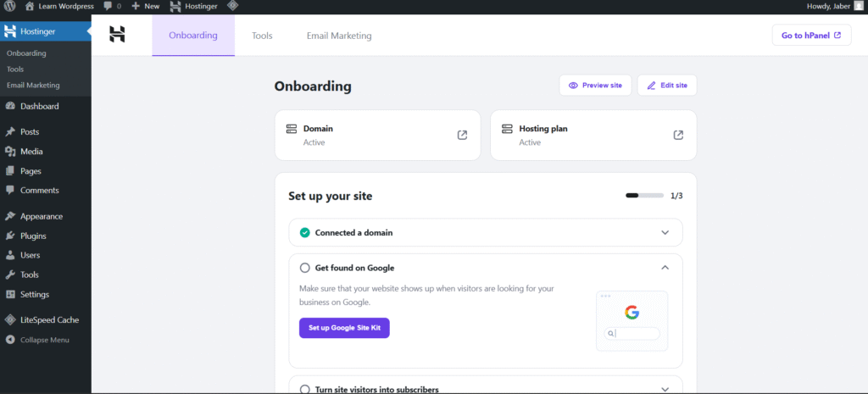Switch to the Email Marketing tab
This screenshot has width=868, height=394.
[339, 36]
